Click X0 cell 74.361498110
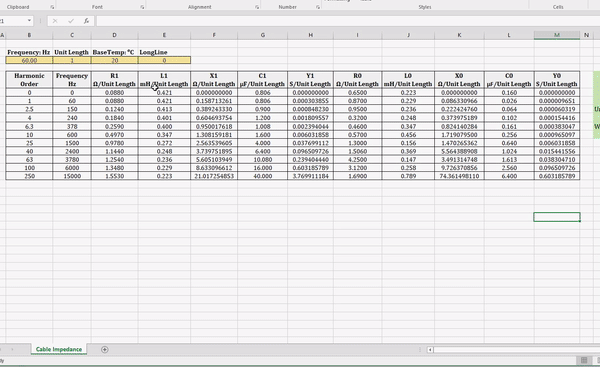 [x=459, y=176]
